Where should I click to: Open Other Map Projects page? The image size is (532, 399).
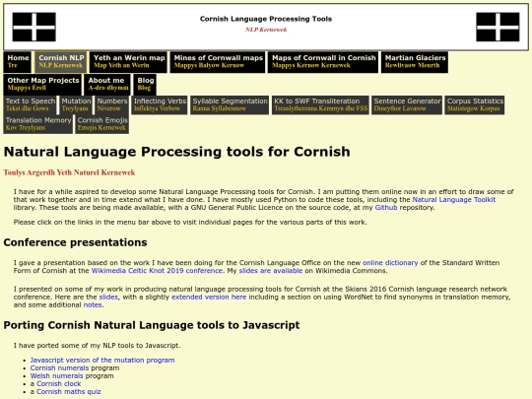[42, 84]
